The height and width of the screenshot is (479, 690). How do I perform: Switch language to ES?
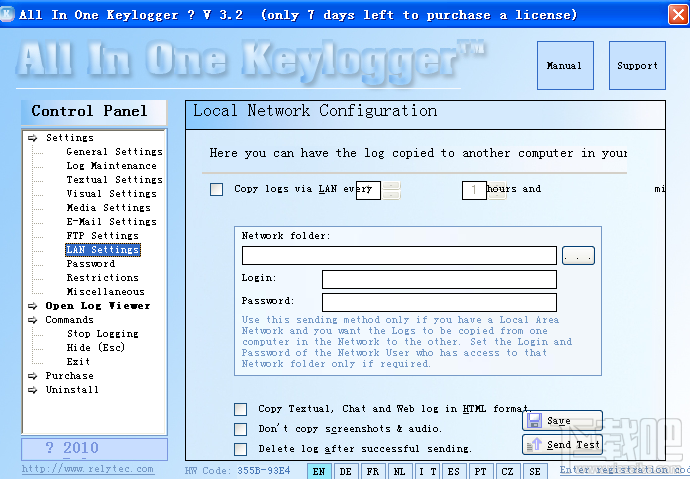(454, 471)
